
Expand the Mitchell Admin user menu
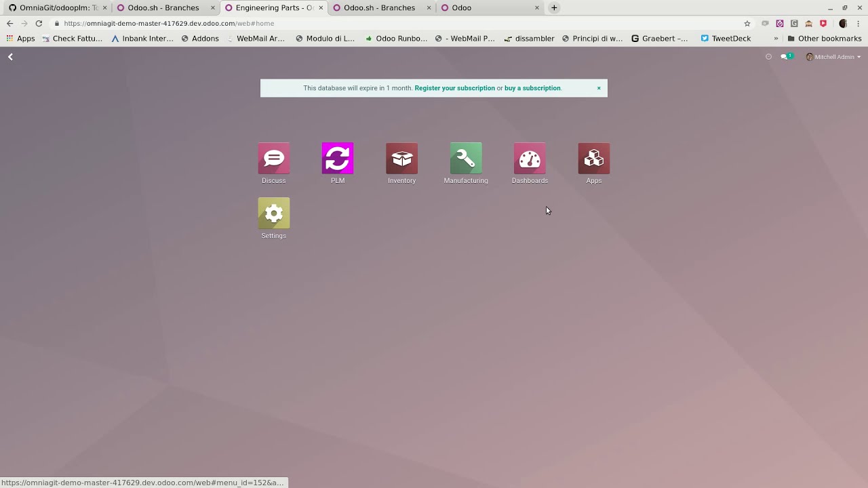coord(833,57)
